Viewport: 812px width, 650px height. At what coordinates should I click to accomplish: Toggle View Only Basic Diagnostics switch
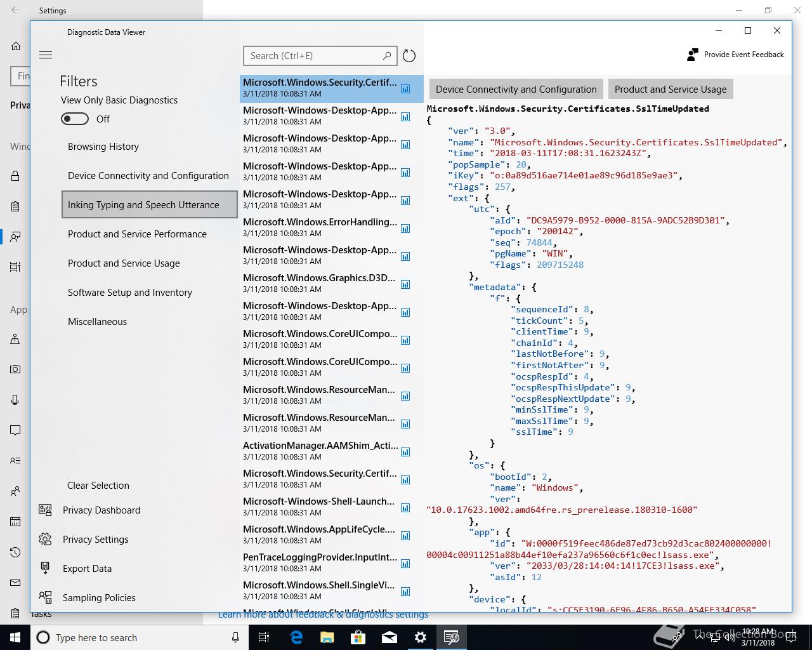tap(75, 119)
